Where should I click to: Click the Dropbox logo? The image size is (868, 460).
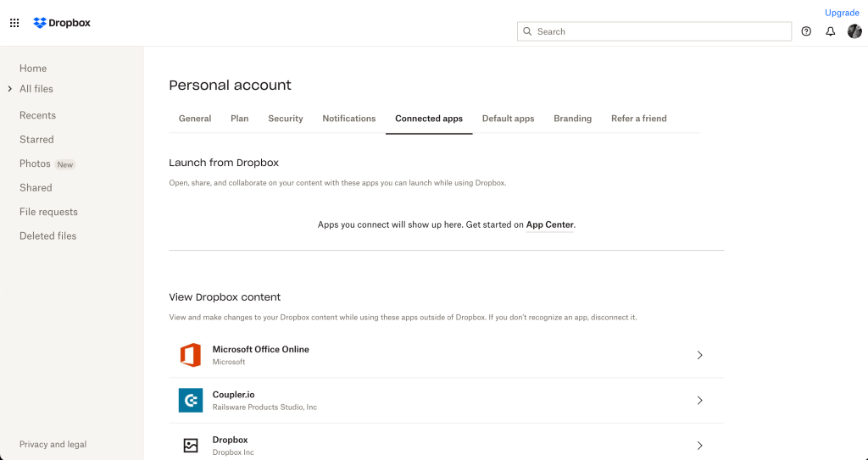pyautogui.click(x=61, y=23)
